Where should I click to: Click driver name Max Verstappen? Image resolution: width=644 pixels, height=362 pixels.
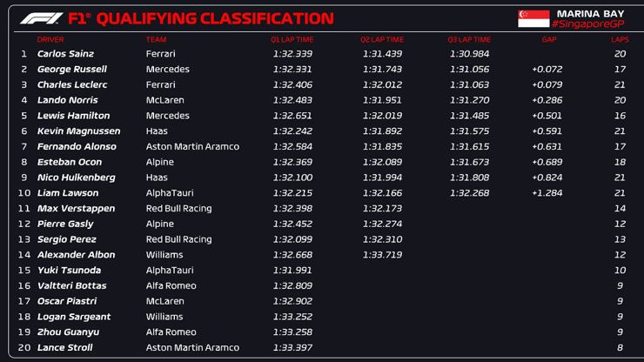click(74, 209)
